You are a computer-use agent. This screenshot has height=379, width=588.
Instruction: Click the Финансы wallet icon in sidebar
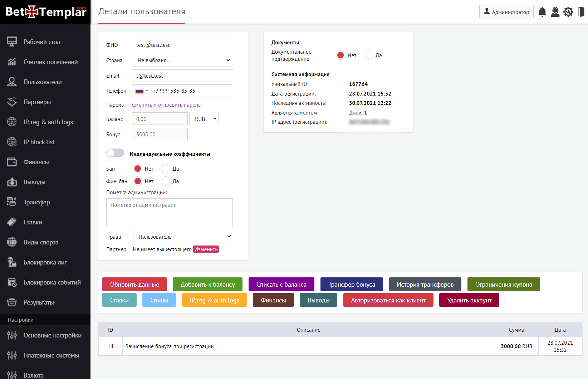[x=12, y=162]
